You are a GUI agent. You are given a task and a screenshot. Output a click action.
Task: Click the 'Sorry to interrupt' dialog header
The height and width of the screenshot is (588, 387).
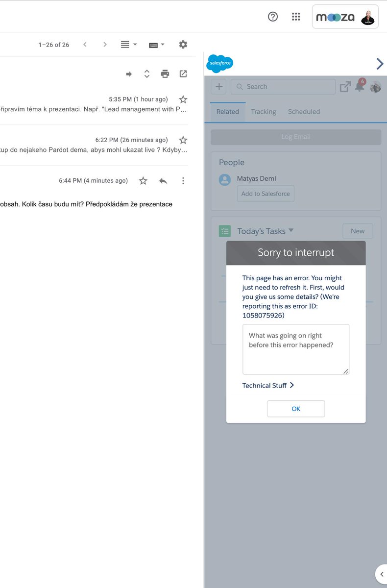click(x=296, y=253)
